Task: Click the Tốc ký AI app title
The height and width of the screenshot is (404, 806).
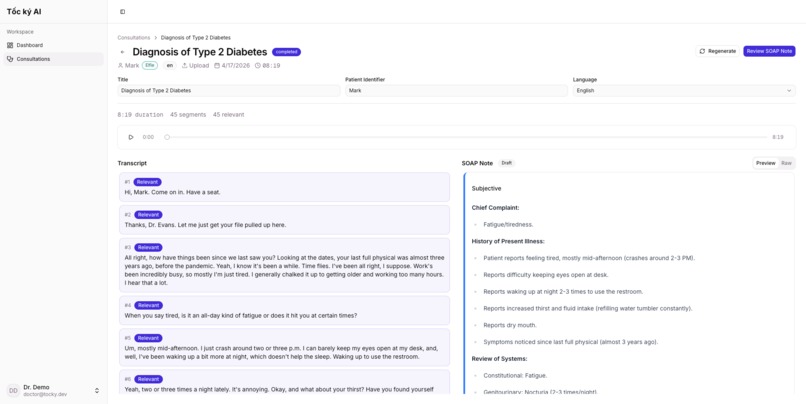Action: click(x=24, y=11)
